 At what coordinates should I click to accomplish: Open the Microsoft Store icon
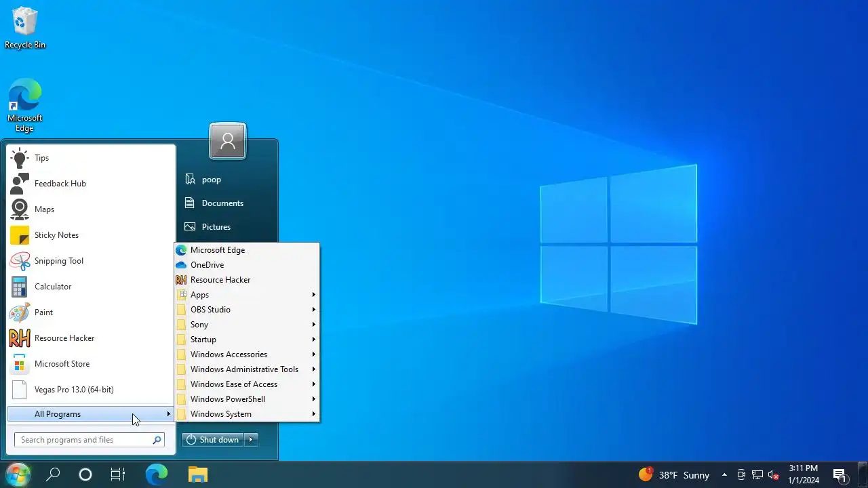pos(20,364)
